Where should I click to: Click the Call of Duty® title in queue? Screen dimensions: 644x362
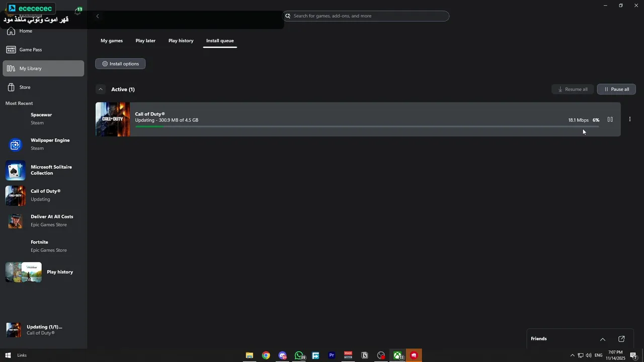coord(150,114)
